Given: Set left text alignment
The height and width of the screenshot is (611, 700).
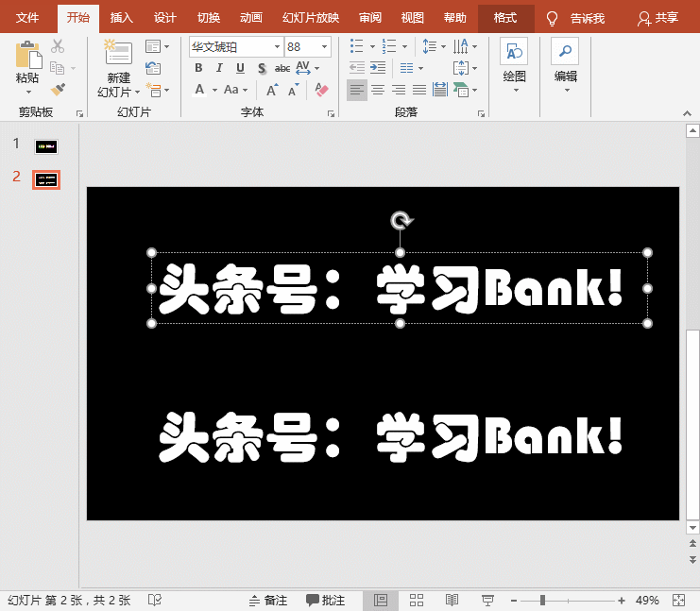Looking at the screenshot, I should pyautogui.click(x=357, y=90).
